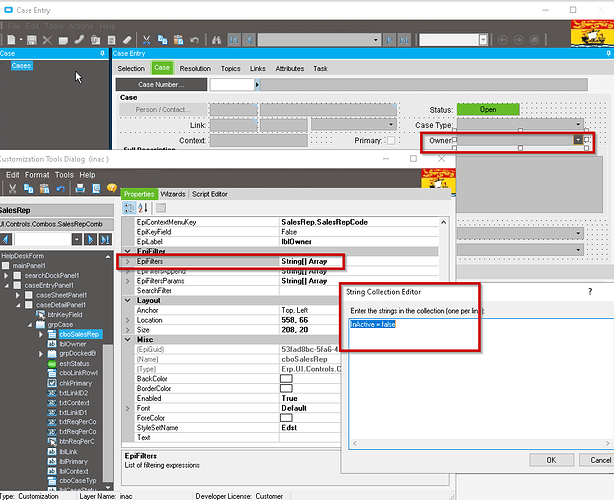
Task: Expand the EpiFilters property row
Action: click(x=128, y=261)
